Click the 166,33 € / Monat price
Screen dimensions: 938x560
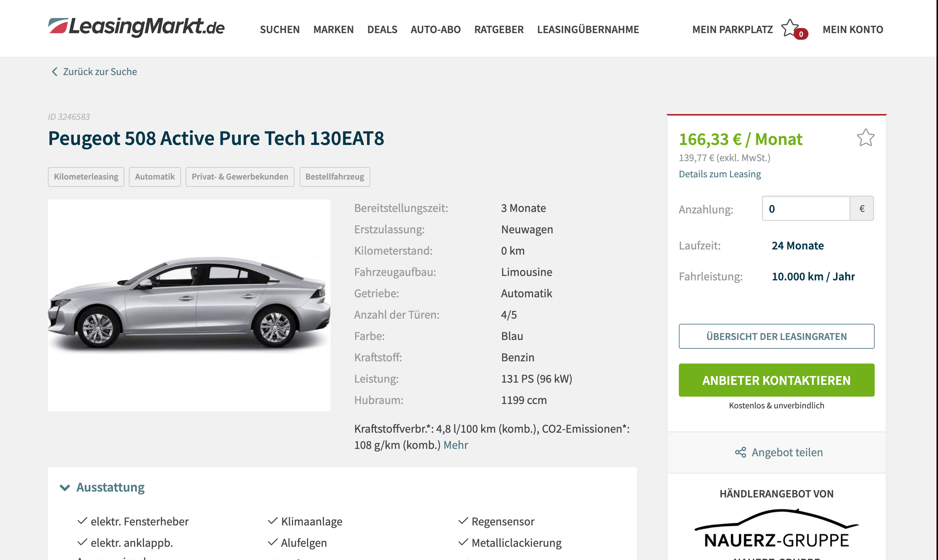[740, 139]
